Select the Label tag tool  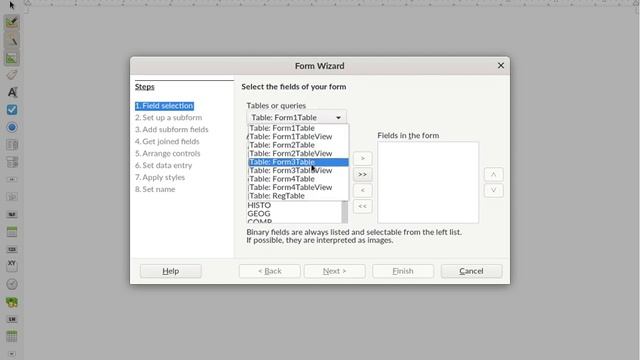point(12,75)
